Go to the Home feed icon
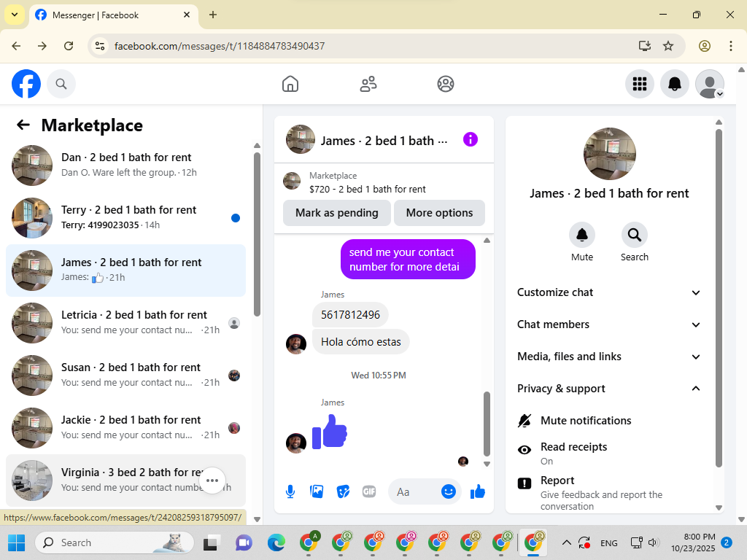The width and height of the screenshot is (747, 560). 290,84
